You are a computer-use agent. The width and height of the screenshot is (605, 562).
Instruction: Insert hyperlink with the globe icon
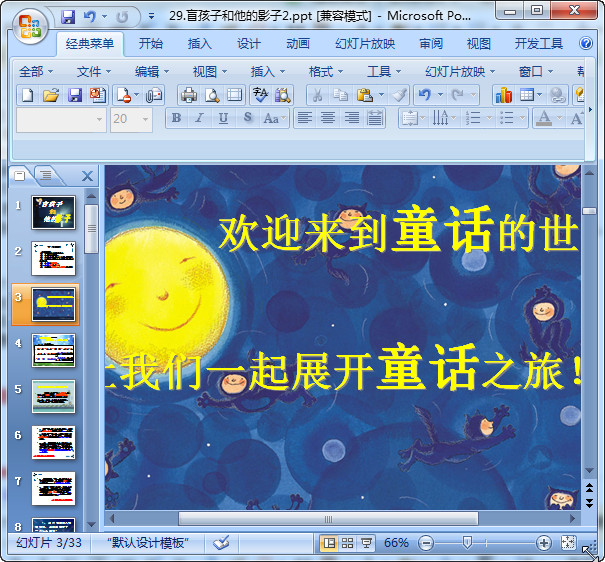coord(557,95)
